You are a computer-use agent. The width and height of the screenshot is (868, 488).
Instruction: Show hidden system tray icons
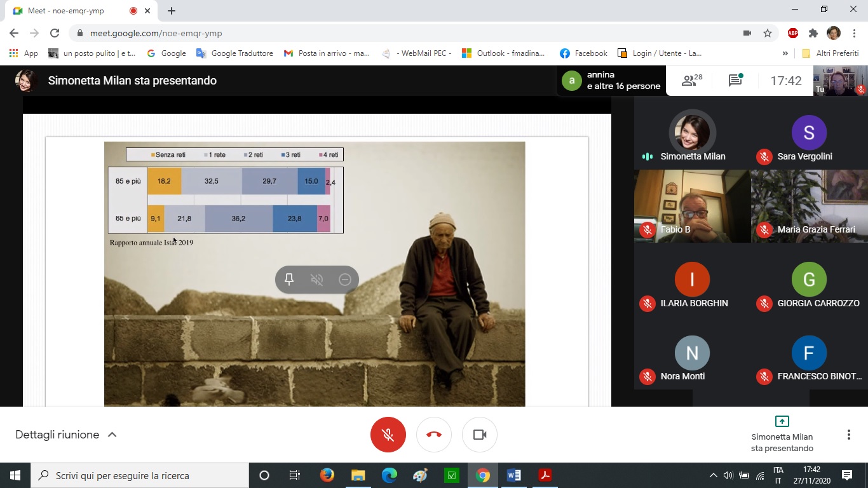pos(713,475)
